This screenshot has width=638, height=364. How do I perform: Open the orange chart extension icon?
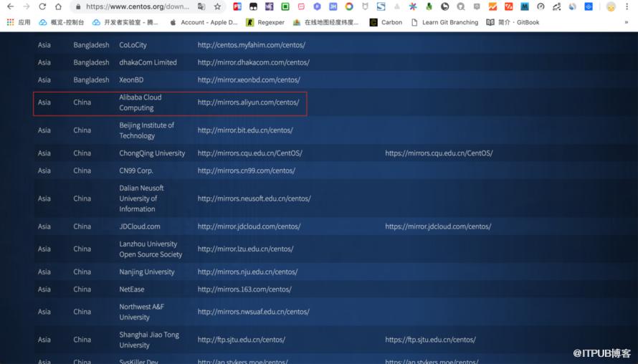pos(492,6)
